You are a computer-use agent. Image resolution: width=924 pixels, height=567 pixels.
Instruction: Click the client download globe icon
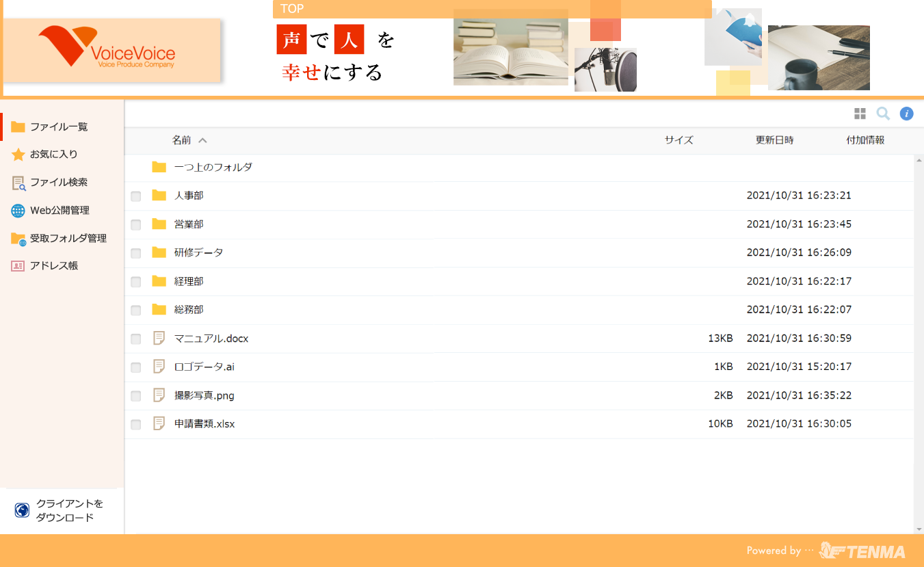click(22, 510)
